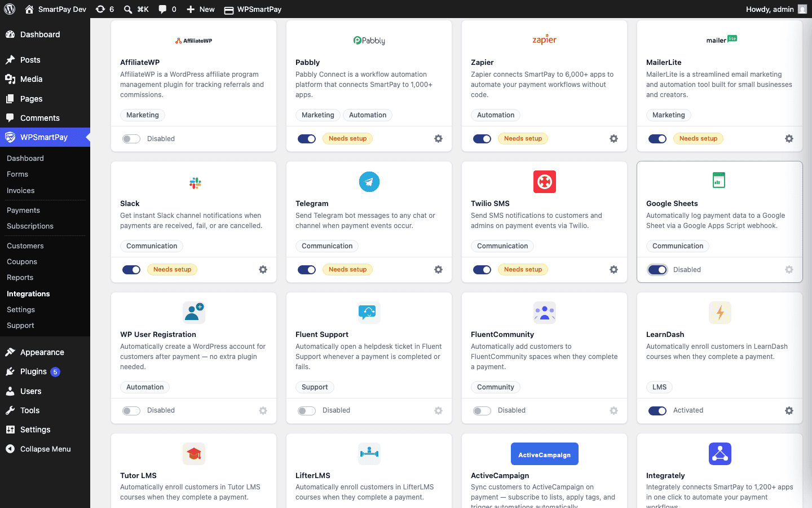812x508 pixels.
Task: Toggle off the Slack integration
Action: 131,270
